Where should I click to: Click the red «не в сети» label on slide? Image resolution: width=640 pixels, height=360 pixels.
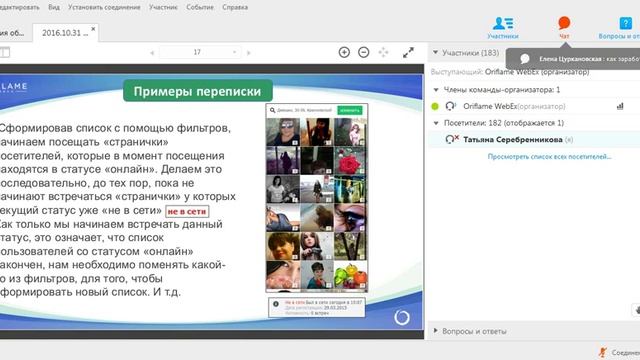187,211
